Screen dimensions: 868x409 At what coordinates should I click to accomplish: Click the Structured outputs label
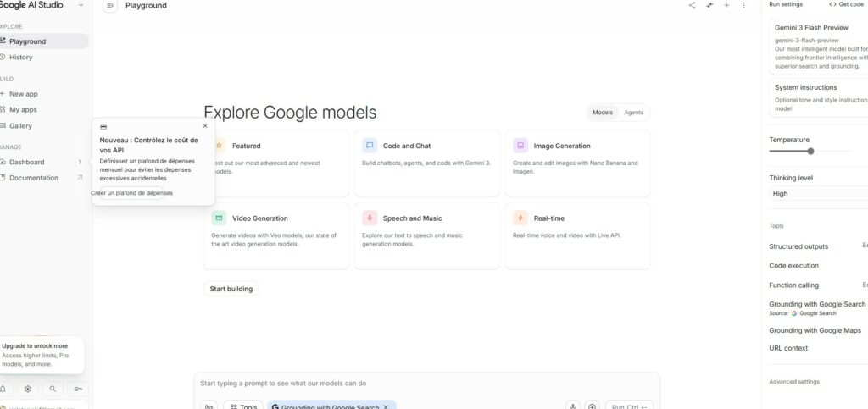tap(798, 246)
